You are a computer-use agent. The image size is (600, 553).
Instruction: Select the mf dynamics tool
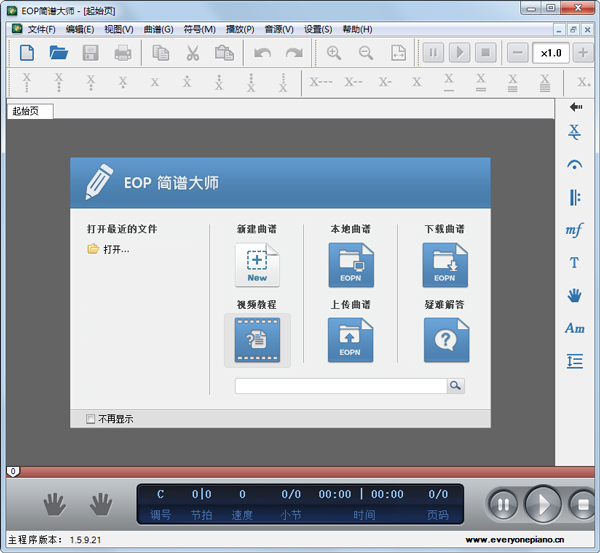(574, 230)
